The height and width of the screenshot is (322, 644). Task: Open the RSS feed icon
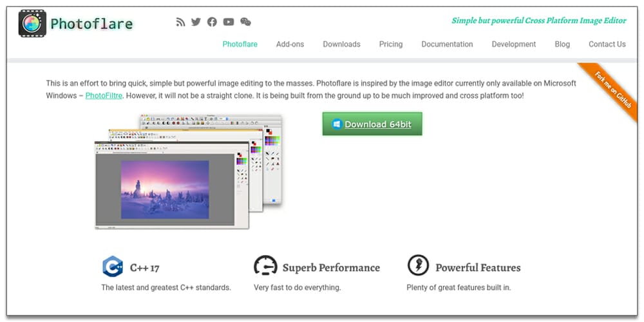tap(180, 22)
